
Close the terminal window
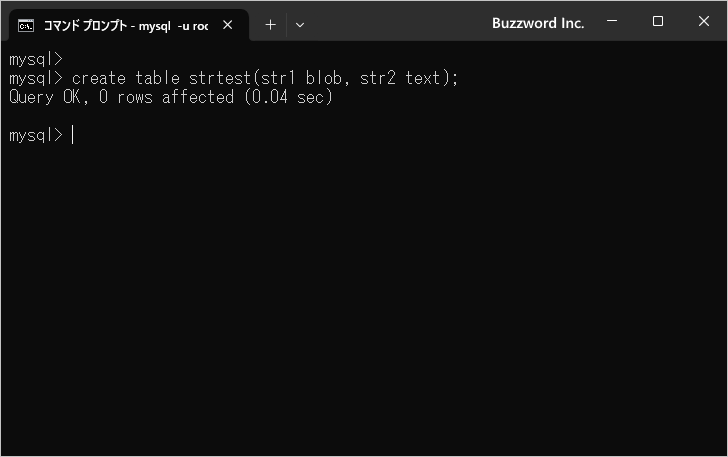[x=703, y=21]
